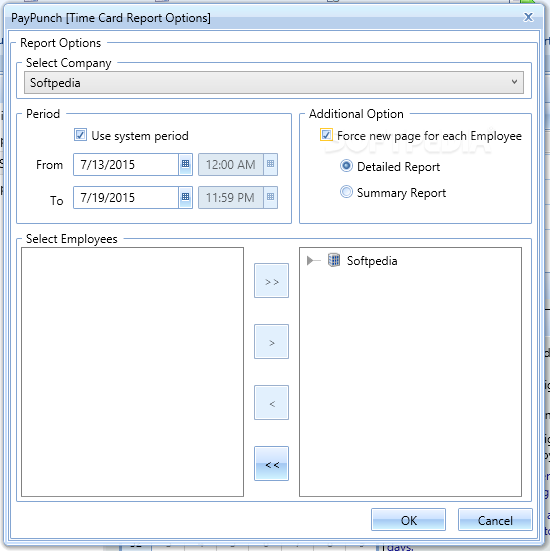Open the To date calendar picker

pyautogui.click(x=185, y=197)
